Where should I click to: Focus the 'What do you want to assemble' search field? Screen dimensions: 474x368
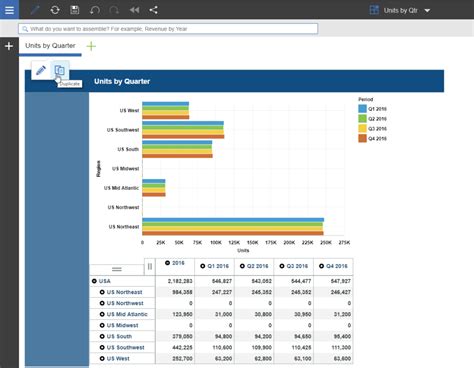[x=168, y=29]
